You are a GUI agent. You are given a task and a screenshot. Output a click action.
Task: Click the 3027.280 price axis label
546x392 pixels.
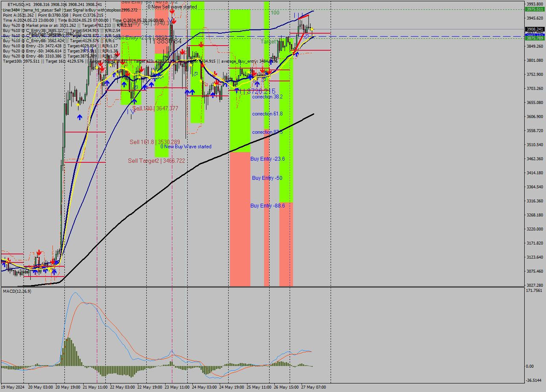pyautogui.click(x=534, y=285)
